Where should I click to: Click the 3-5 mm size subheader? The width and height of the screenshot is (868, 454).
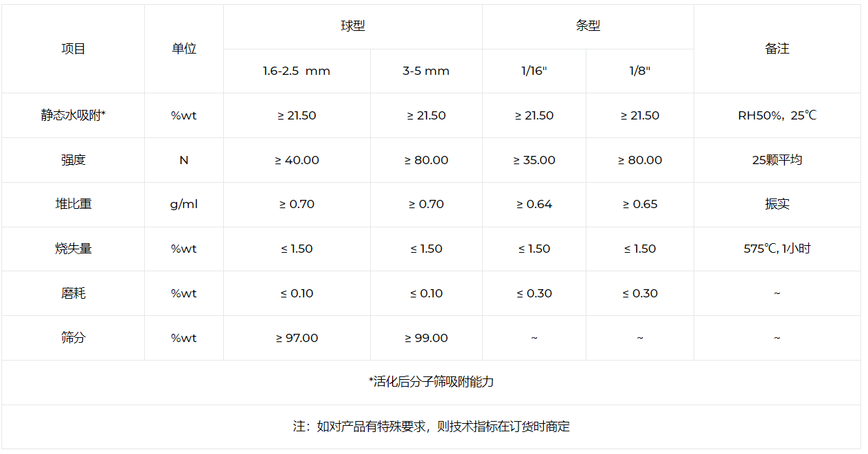(x=426, y=71)
